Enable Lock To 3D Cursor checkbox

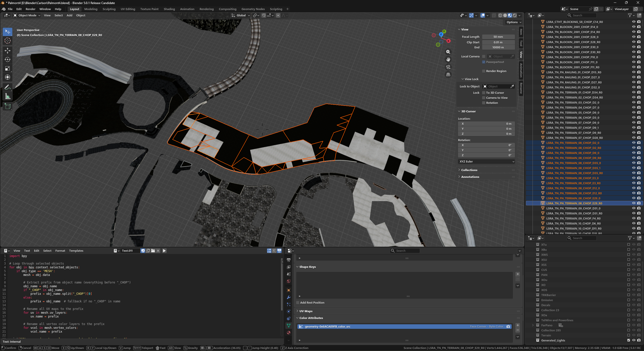[x=484, y=93]
